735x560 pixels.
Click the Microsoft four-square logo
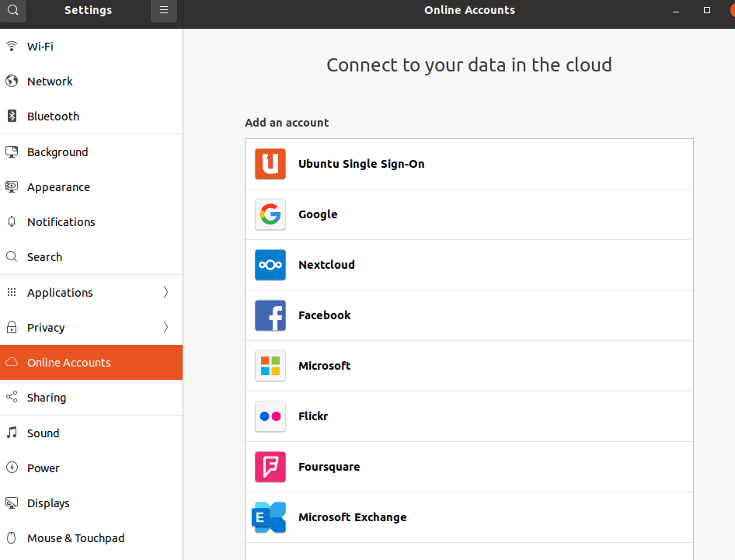pyautogui.click(x=270, y=366)
